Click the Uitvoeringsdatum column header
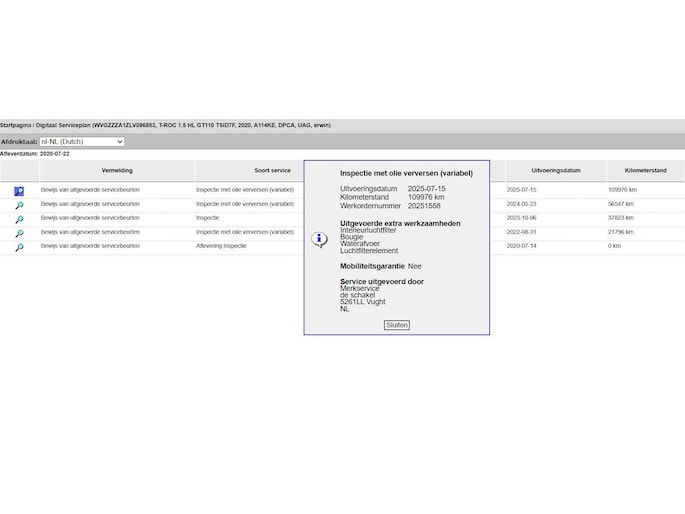 [556, 171]
